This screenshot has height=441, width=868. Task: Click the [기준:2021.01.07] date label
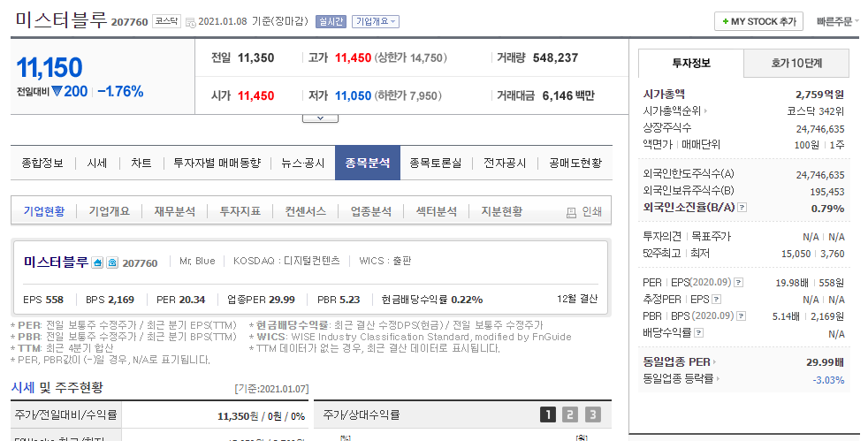(271, 389)
